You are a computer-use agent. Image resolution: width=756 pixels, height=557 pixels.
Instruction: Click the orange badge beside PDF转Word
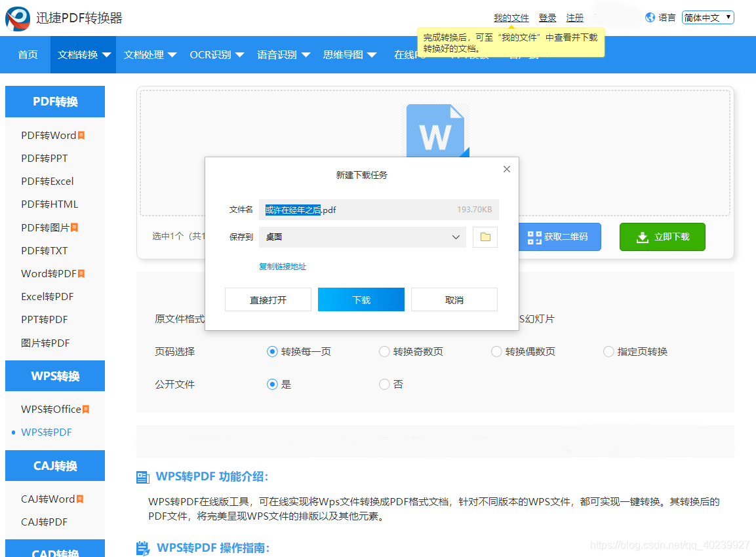tap(81, 136)
